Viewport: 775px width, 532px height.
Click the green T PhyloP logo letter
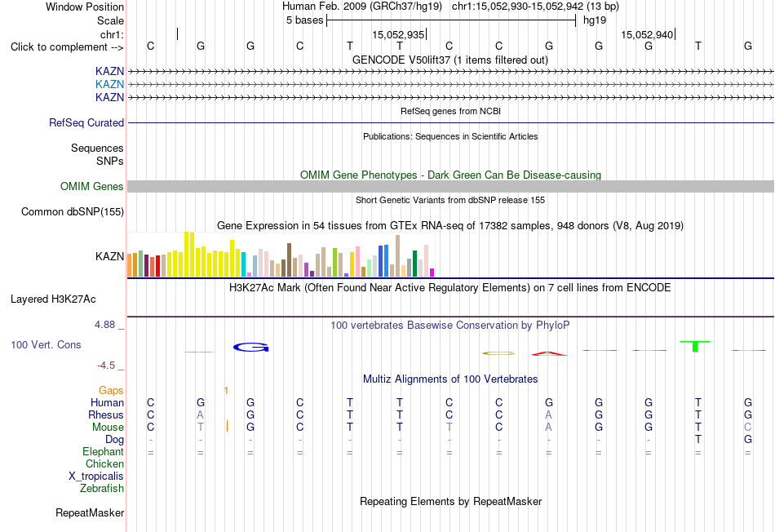click(x=695, y=346)
